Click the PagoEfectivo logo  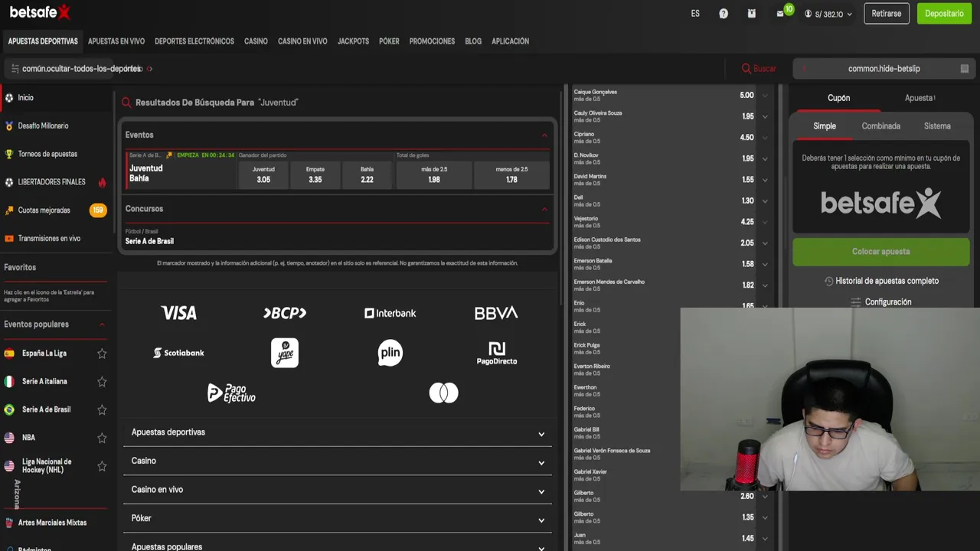pyautogui.click(x=231, y=393)
